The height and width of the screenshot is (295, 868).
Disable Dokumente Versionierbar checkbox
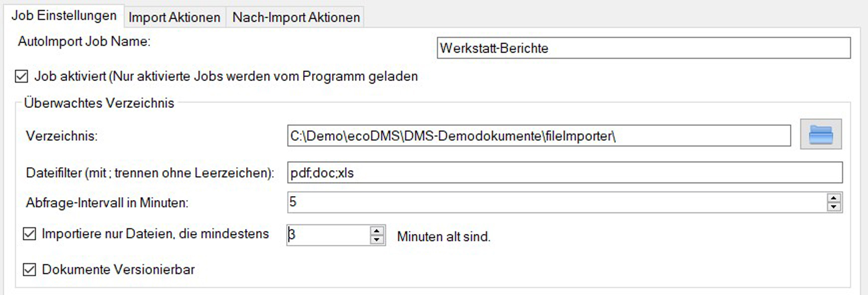pos(29,270)
